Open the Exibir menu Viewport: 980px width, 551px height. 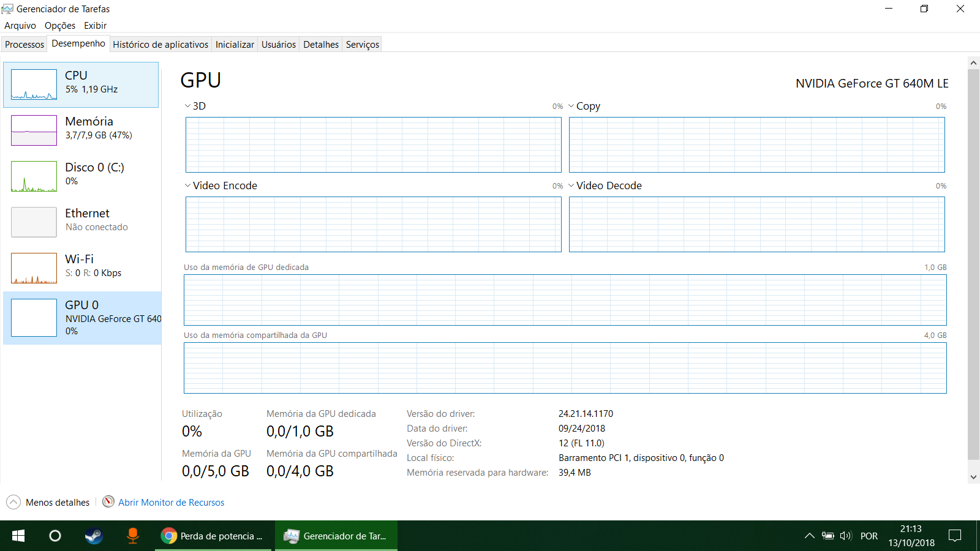pyautogui.click(x=95, y=26)
